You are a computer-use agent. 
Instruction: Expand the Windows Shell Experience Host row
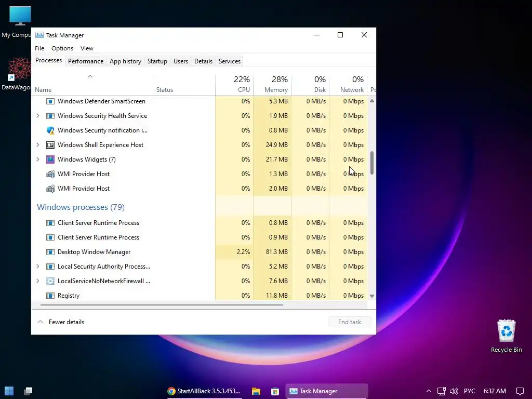point(37,145)
